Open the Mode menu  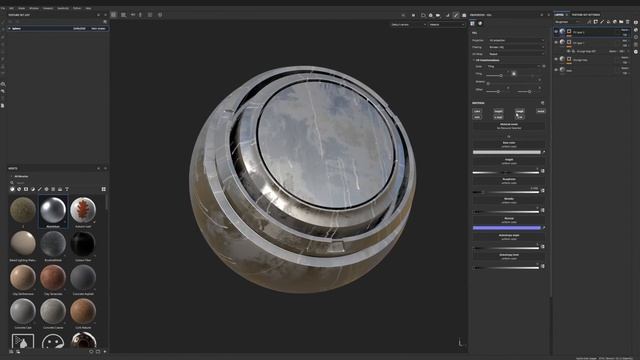21,8
